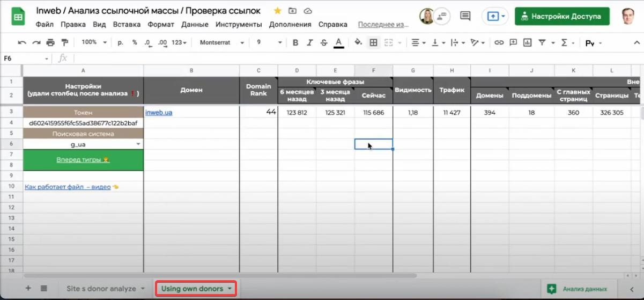This screenshot has height=300, width=644.
Task: Open the fill color picker
Action: (359, 42)
